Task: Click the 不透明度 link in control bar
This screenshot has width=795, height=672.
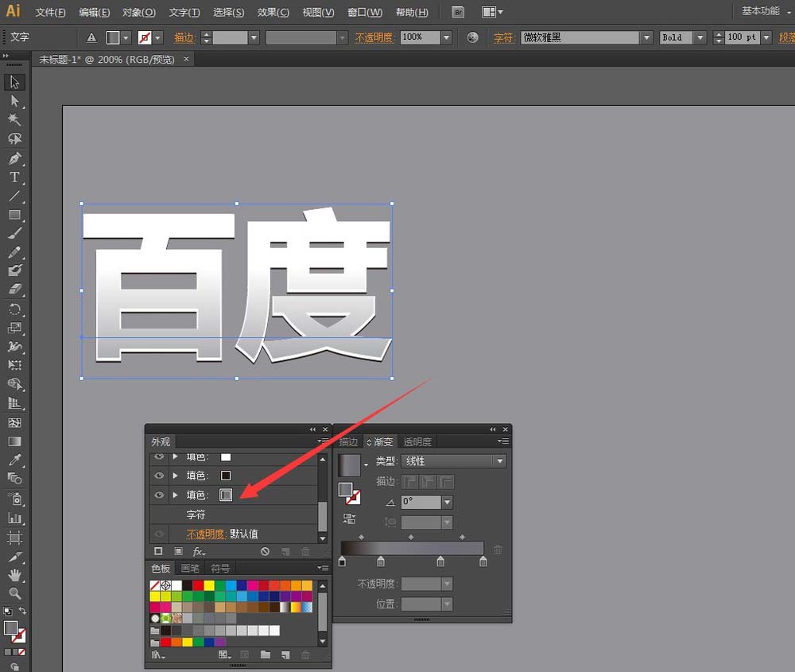Action: (374, 37)
